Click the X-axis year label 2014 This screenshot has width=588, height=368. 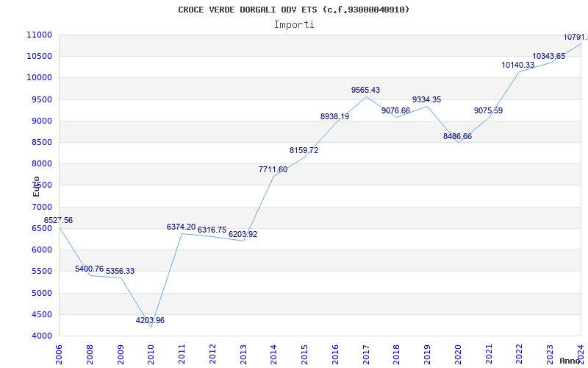click(273, 355)
